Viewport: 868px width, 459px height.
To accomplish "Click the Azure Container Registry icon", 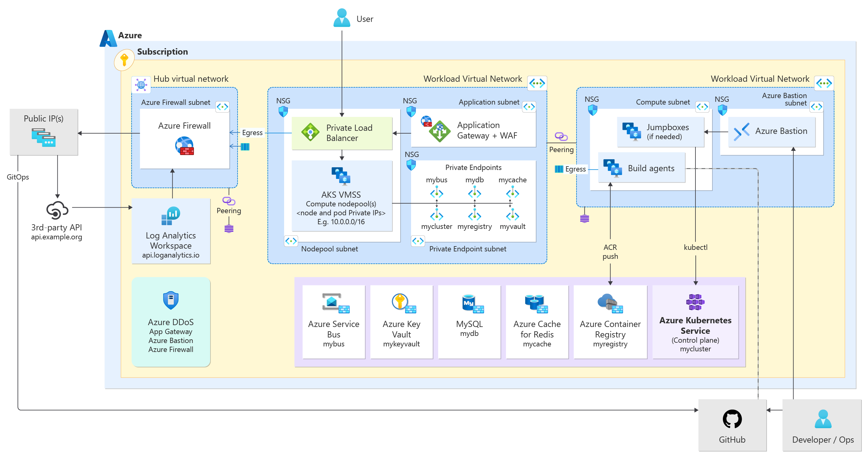I will point(609,303).
